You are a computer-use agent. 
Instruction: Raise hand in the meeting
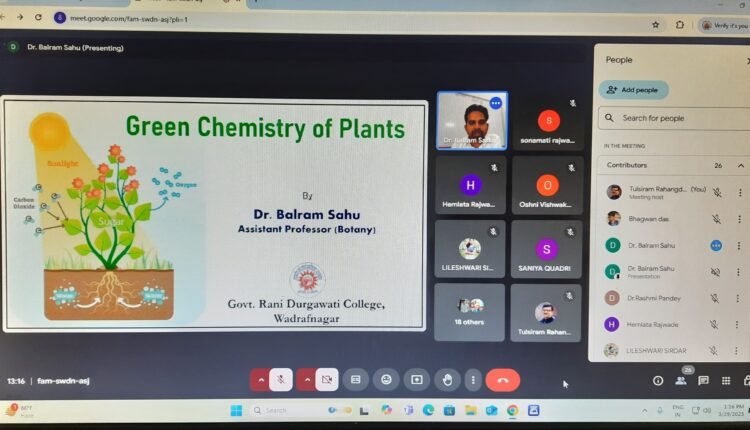[x=447, y=380]
